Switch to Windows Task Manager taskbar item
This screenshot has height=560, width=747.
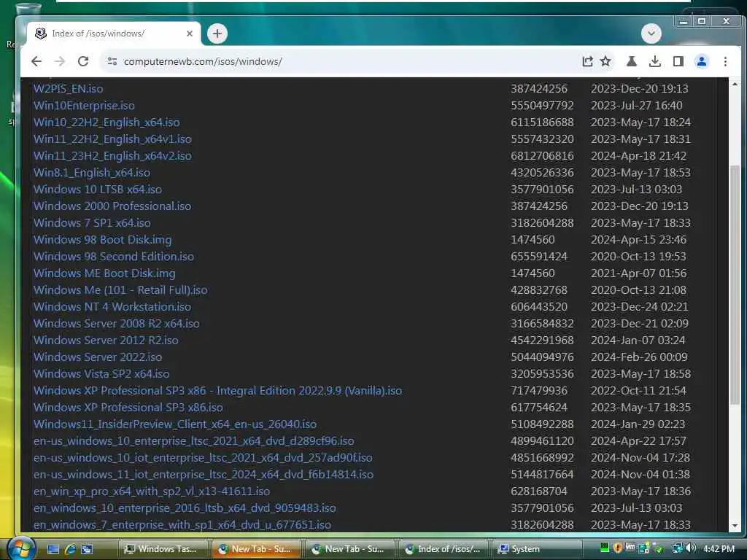(163, 549)
